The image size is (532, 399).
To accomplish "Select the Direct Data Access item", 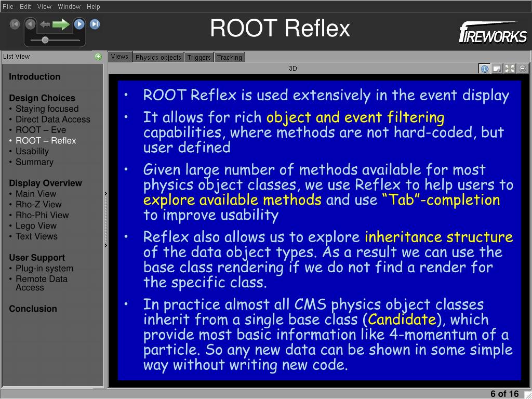I will click(53, 119).
